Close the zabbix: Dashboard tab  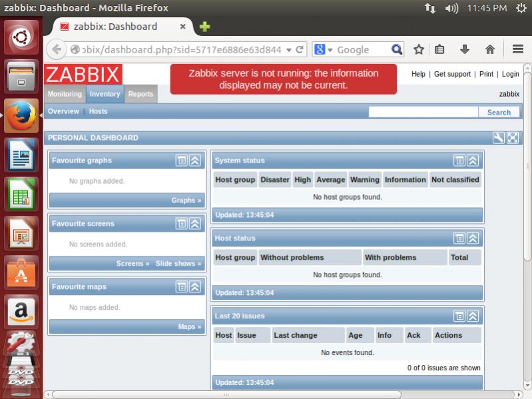182,27
